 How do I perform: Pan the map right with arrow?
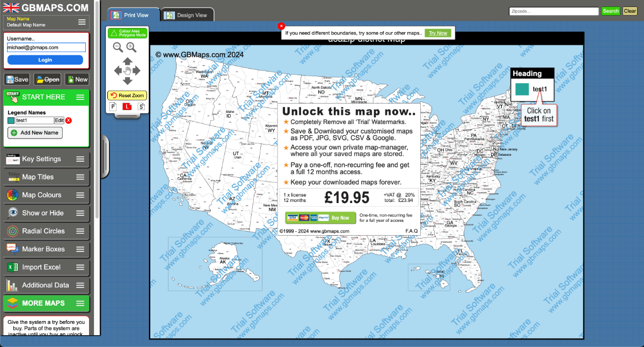(x=137, y=70)
